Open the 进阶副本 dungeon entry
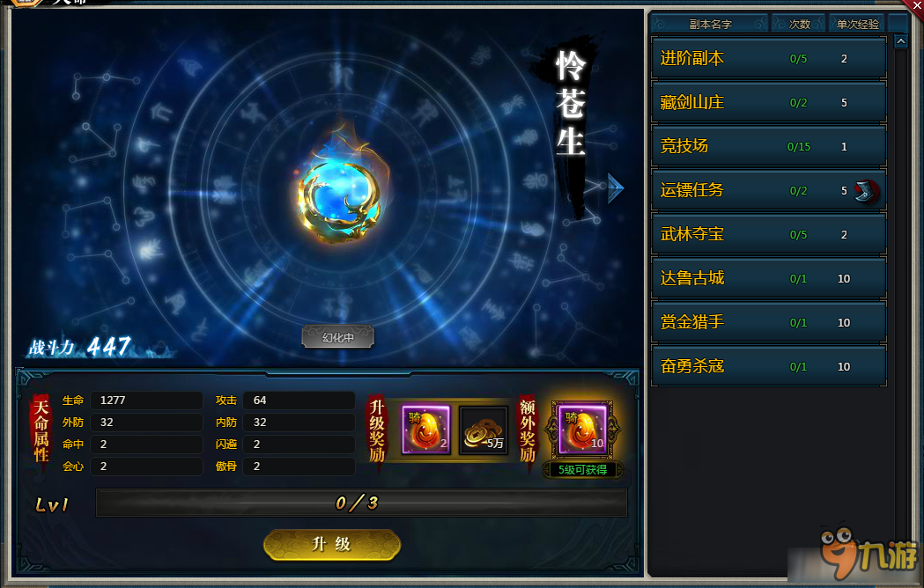Screen dimensions: 924x588 [768, 58]
